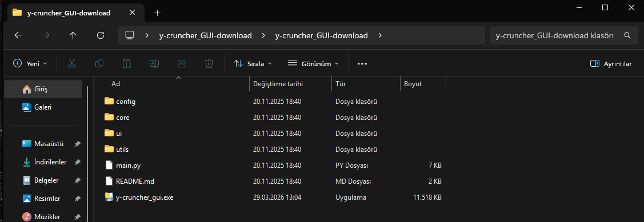Screen dimensions: 644x222
Task: Select the main.py file name
Action: (129, 166)
